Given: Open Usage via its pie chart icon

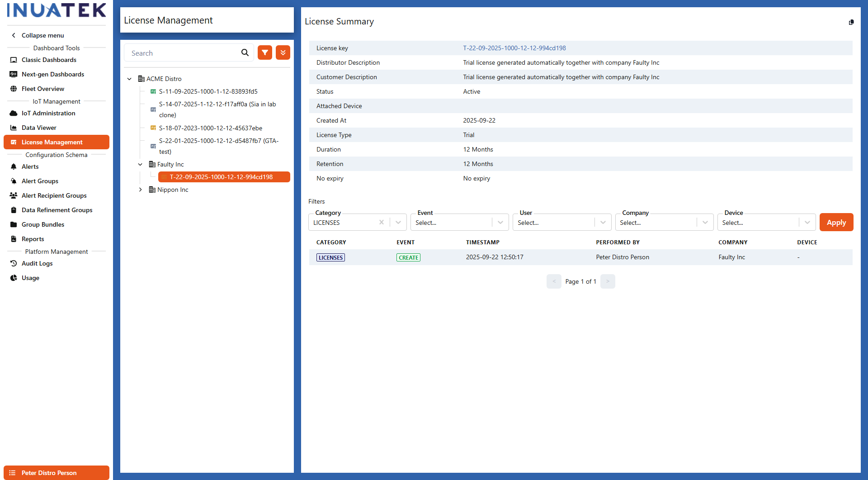Looking at the screenshot, I should click(14, 277).
